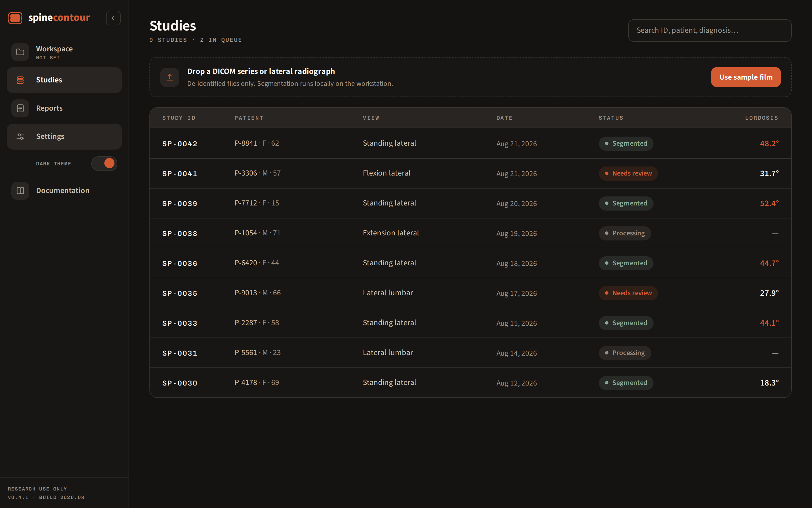Open study SP-0035
812x508 pixels.
[470, 293]
